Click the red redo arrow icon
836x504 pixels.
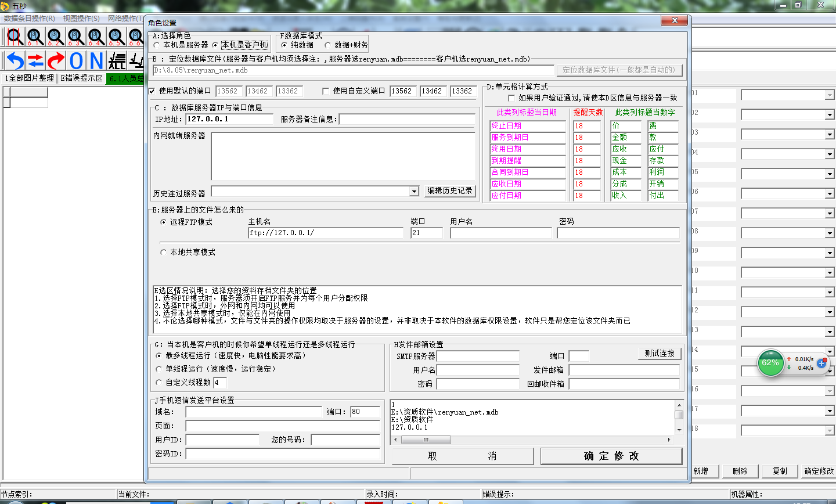pos(56,60)
